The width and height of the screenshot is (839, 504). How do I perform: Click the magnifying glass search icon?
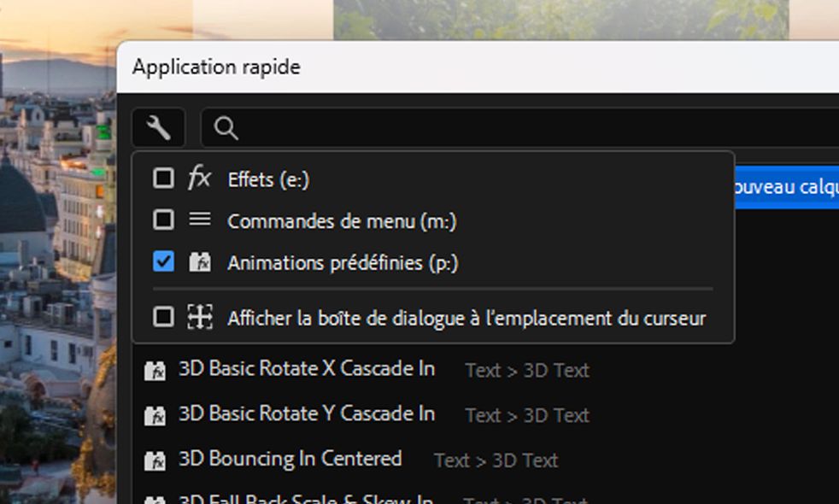click(226, 128)
